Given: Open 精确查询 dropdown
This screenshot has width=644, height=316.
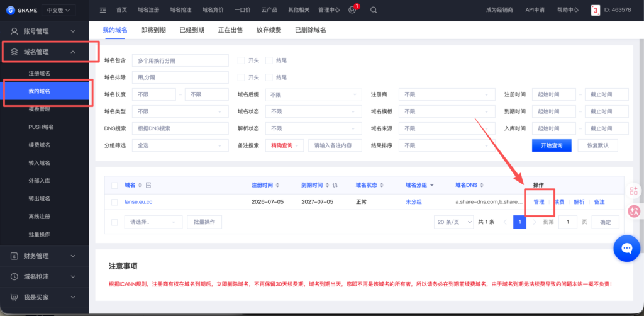Looking at the screenshot, I should [x=285, y=145].
